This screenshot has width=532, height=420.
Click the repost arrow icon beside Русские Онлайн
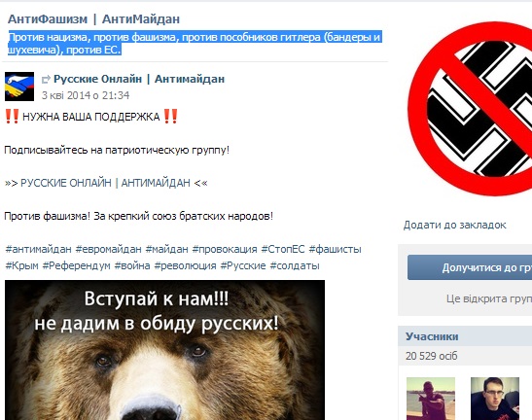(x=46, y=80)
